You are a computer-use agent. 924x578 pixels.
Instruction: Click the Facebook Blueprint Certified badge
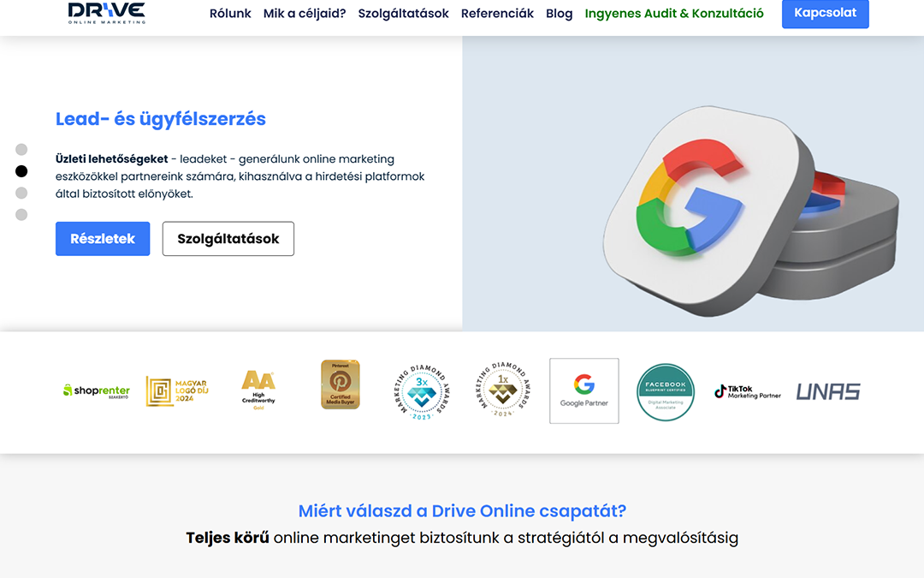pos(666,392)
